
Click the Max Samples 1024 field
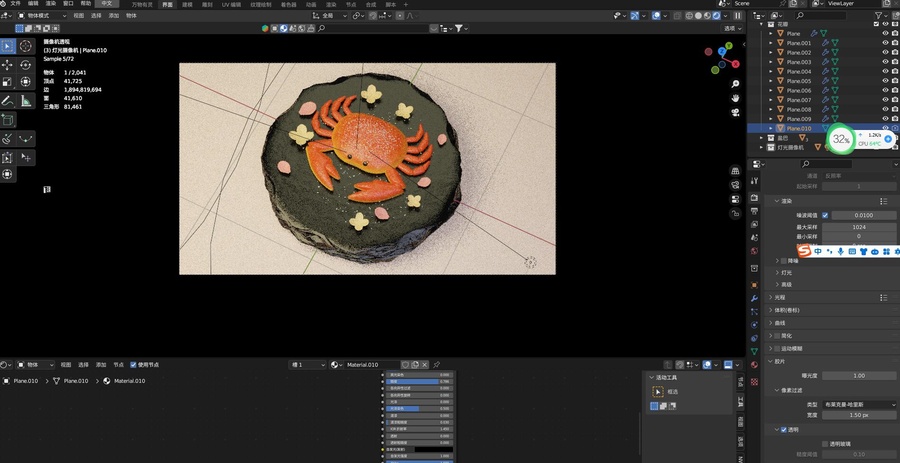[x=859, y=227]
